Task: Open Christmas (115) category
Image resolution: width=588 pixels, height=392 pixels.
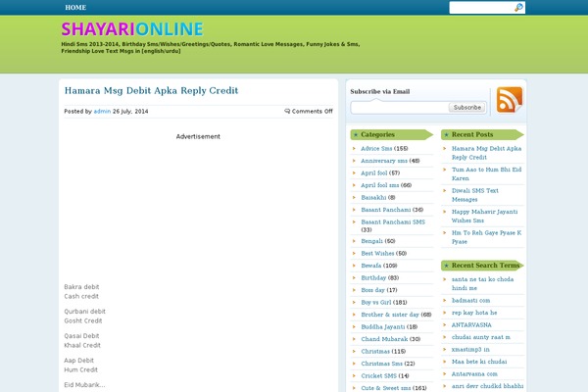Action: 375,352
